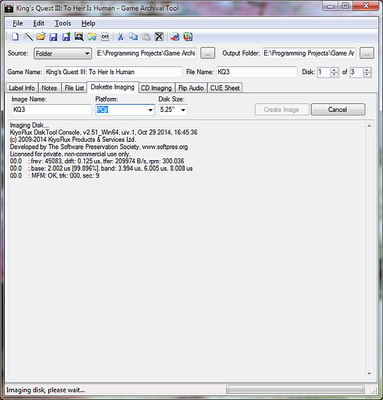
Task: Select the Diskette Imaging tab
Action: 113,87
